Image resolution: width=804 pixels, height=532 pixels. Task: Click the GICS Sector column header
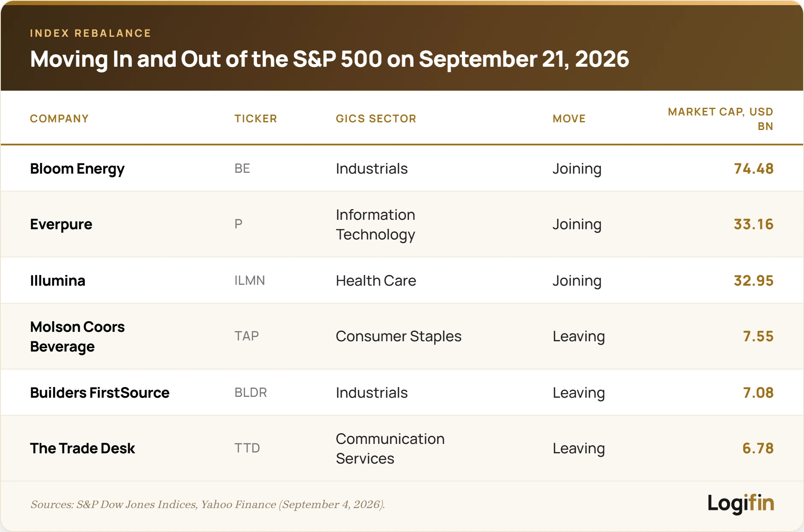coord(376,118)
